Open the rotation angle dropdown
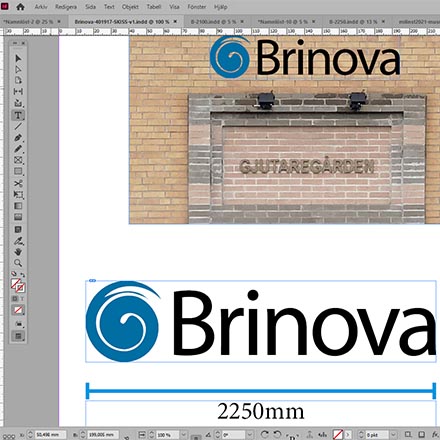 [250, 435]
